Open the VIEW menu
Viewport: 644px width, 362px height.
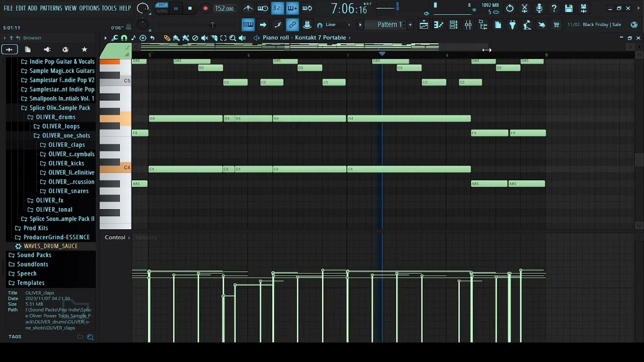coord(70,8)
